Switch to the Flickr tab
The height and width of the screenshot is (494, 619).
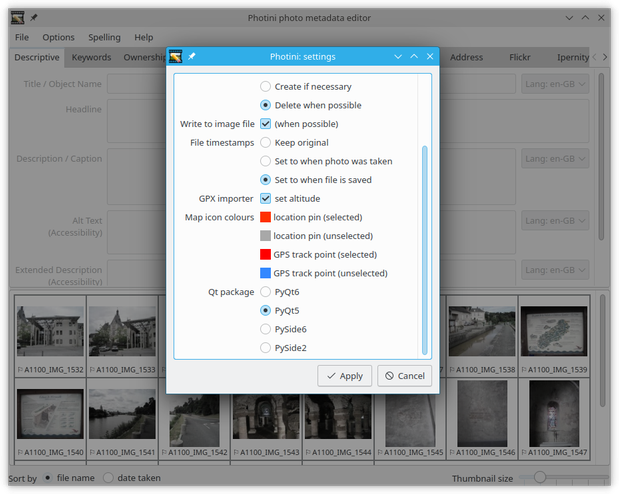tap(520, 58)
